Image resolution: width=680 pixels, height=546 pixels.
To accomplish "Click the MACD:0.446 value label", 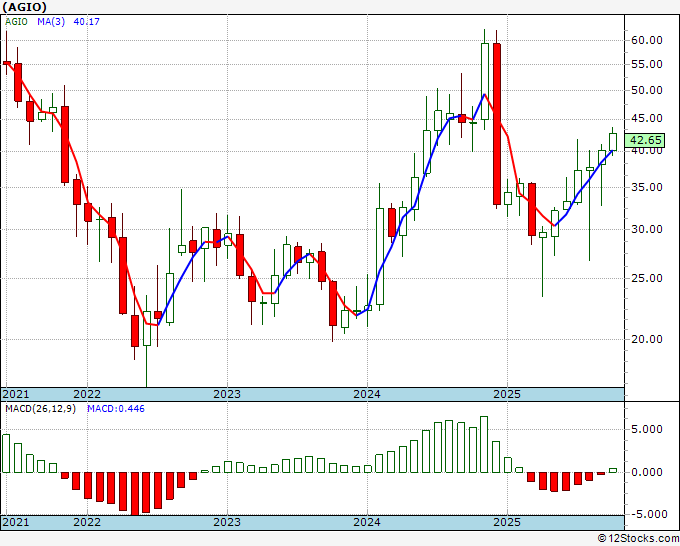I will [116, 409].
